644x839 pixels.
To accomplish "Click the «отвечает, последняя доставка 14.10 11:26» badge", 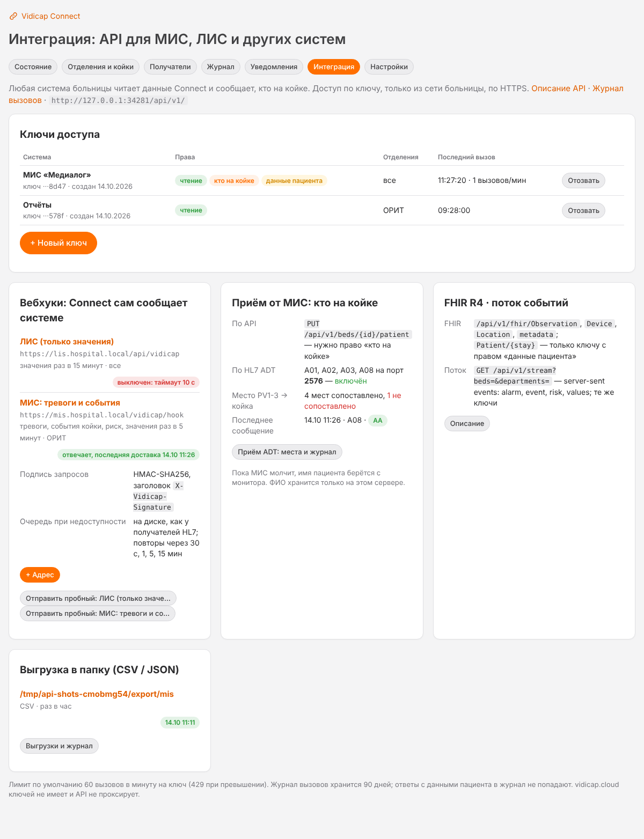I will tap(129, 455).
